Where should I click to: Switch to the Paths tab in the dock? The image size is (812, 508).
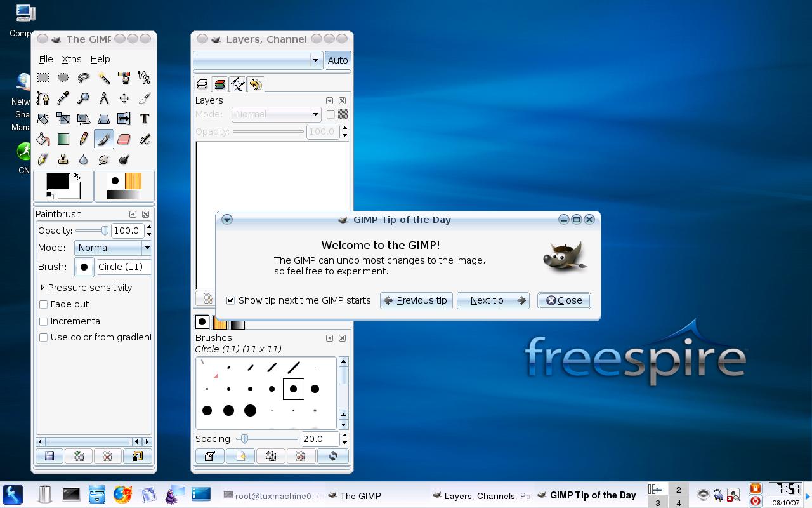[238, 84]
